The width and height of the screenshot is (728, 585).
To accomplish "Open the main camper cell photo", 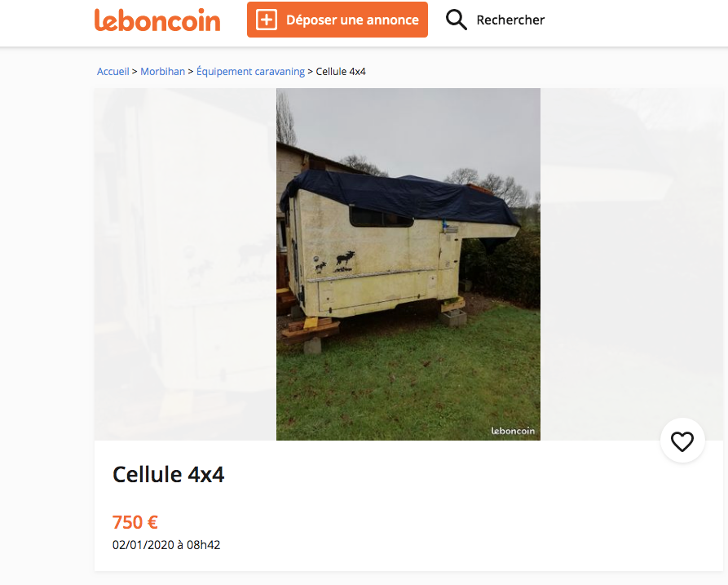I will pos(408,264).
